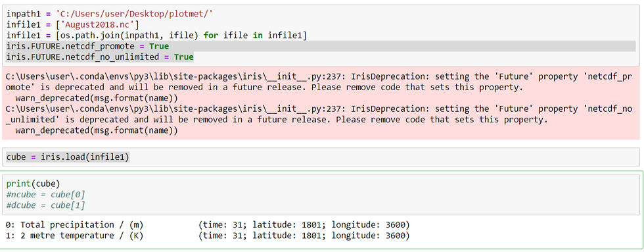
Task: Place cursor on the os.path.join line
Action: pos(156,36)
